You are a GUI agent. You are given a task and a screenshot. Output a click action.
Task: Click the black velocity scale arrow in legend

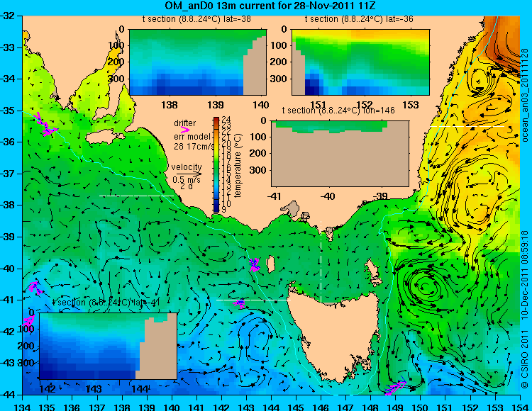189,174
